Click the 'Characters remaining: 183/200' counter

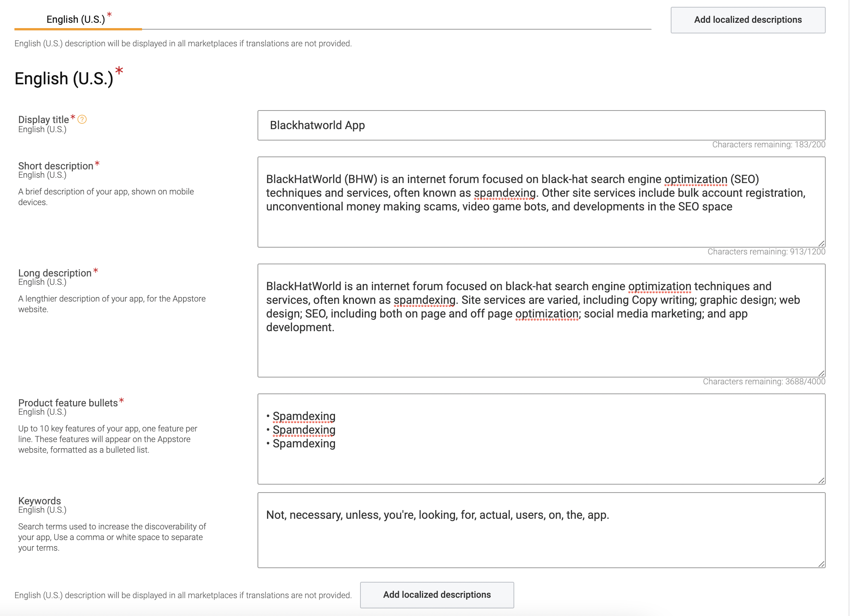tap(769, 145)
